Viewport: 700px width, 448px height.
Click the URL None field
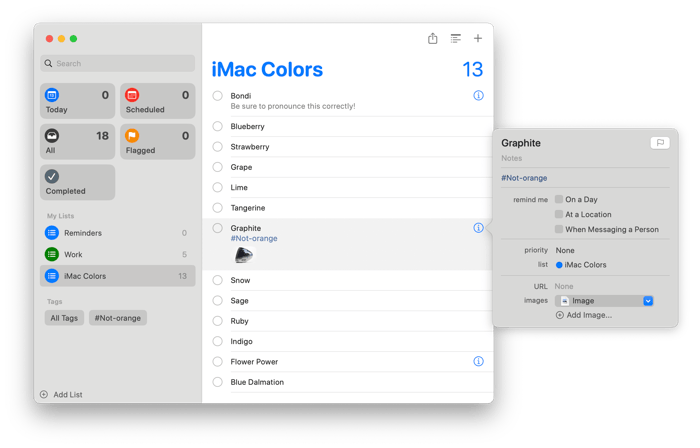tap(564, 286)
